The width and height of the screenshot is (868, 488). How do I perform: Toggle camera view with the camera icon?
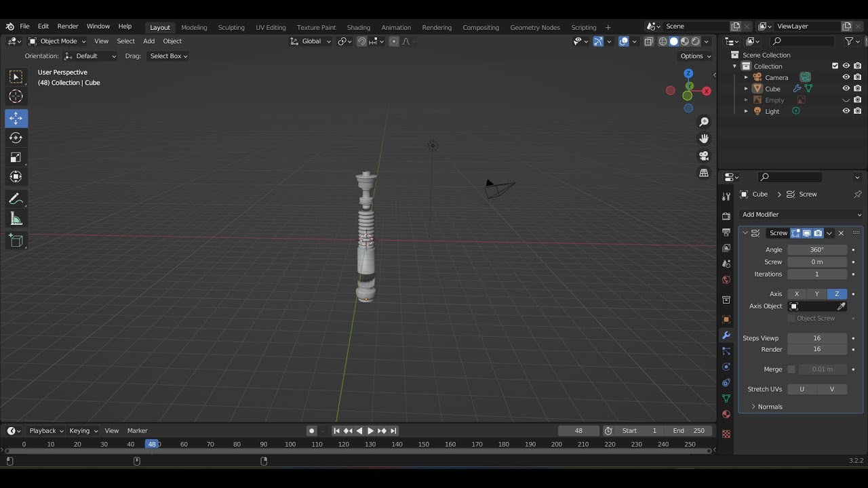click(x=704, y=156)
